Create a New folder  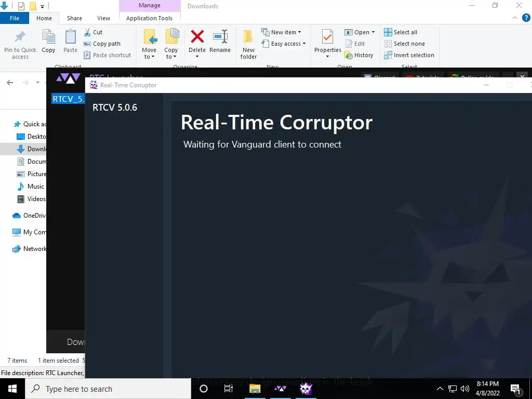point(248,44)
